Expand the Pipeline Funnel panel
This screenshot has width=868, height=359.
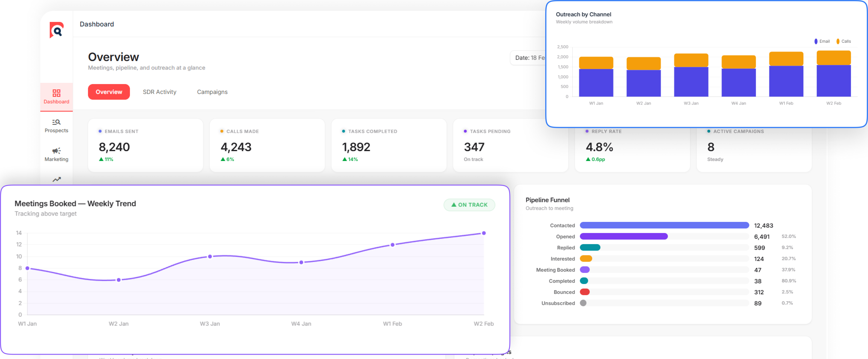tap(548, 200)
